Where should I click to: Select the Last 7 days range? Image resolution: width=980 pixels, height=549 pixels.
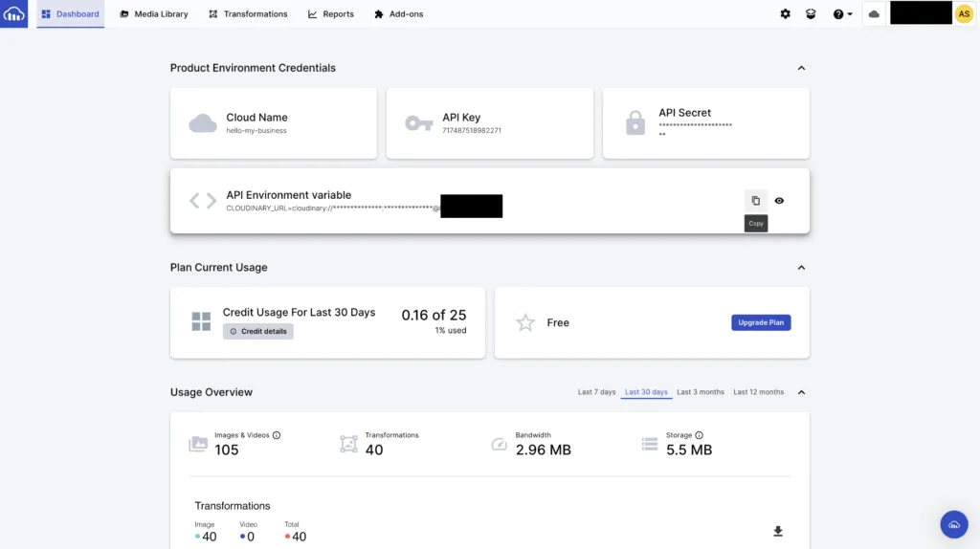pos(596,392)
